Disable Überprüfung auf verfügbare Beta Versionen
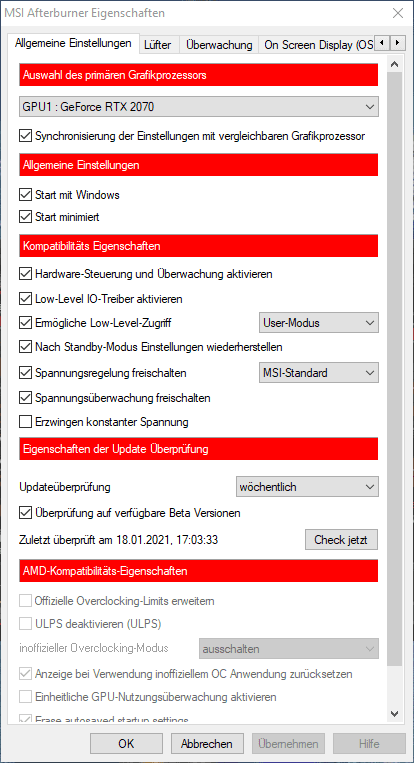 coord(25,512)
